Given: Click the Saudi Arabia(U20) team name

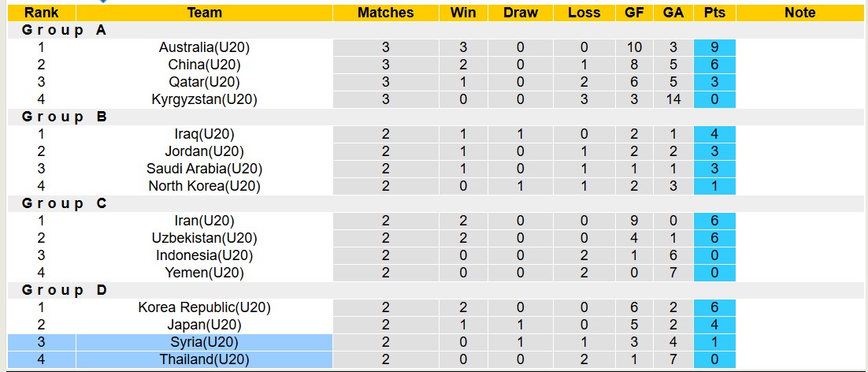Looking at the screenshot, I should click(x=205, y=169).
